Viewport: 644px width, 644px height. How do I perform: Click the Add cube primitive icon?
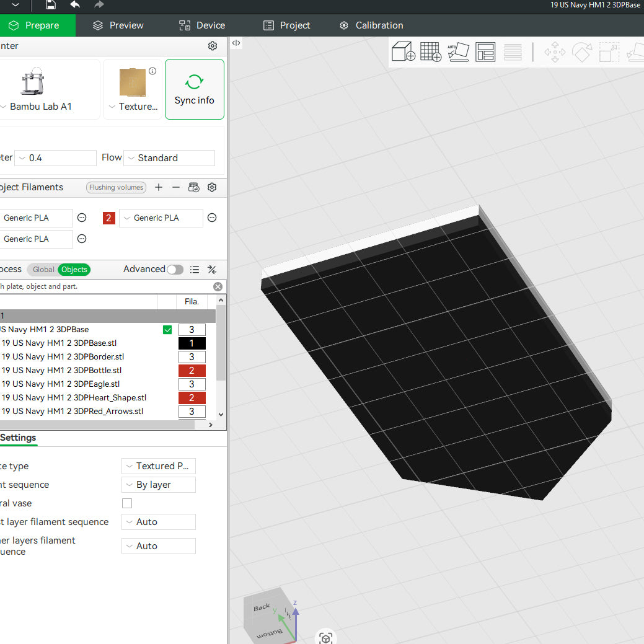[404, 52]
